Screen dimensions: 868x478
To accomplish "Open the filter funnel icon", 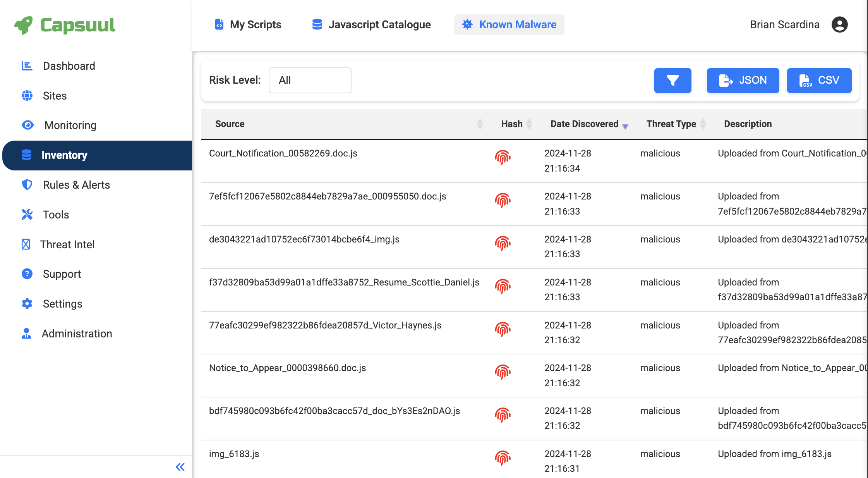I will [x=672, y=80].
